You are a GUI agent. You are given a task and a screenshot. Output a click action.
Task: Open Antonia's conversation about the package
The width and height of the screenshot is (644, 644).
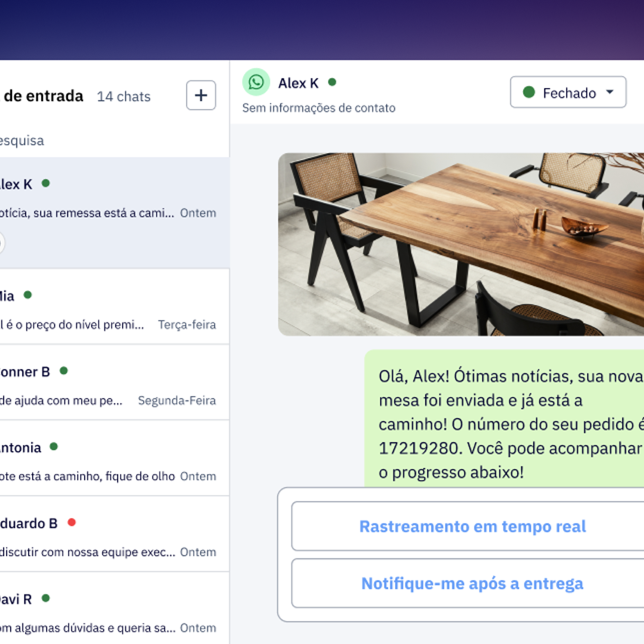tap(115, 458)
